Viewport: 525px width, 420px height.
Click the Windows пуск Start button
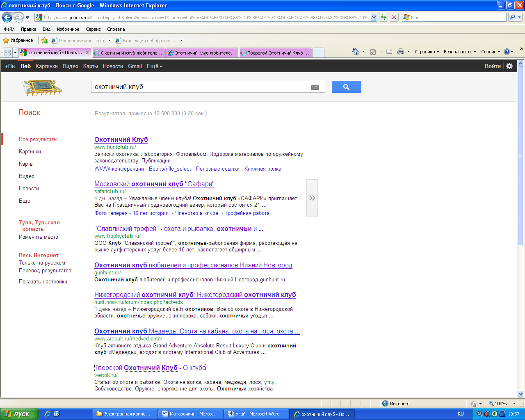[19, 414]
